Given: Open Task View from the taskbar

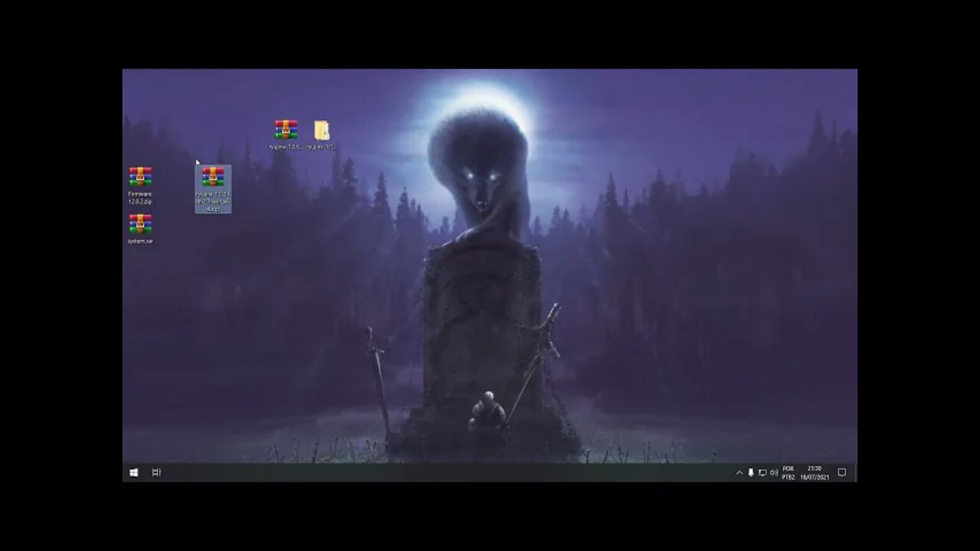Looking at the screenshot, I should click(156, 473).
